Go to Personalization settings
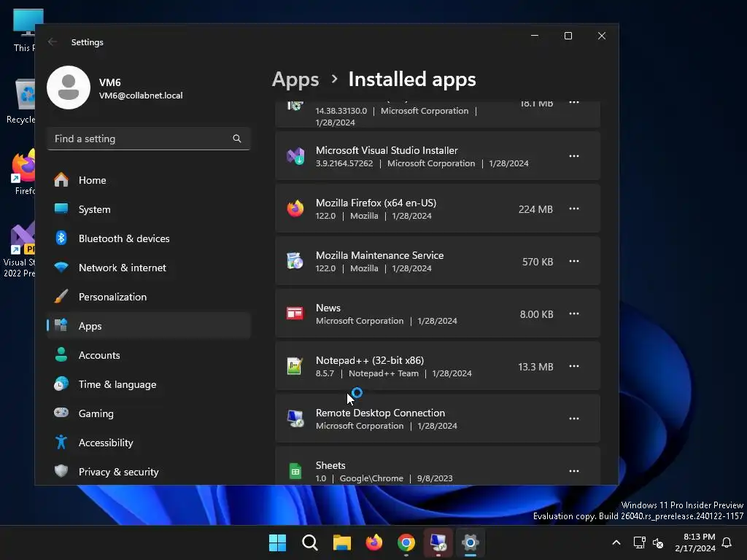The image size is (747, 560). (149, 297)
